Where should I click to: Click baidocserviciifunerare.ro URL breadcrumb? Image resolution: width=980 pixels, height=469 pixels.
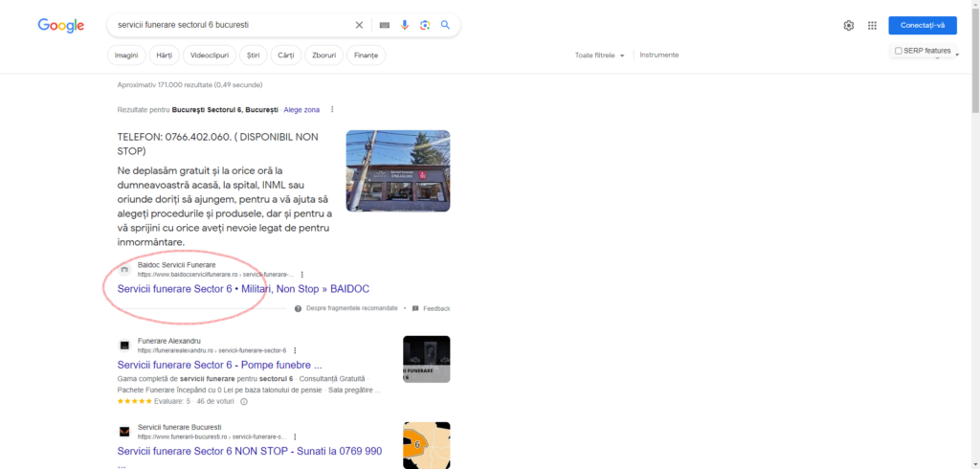[x=215, y=275]
